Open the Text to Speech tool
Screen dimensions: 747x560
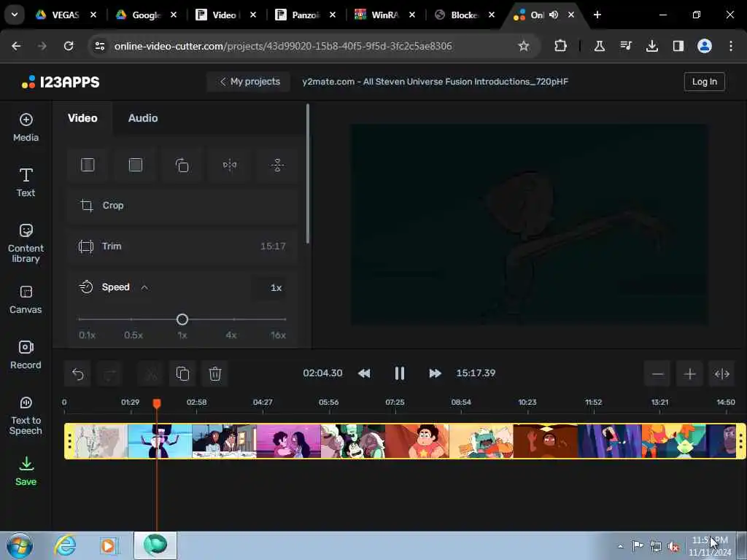26,416
